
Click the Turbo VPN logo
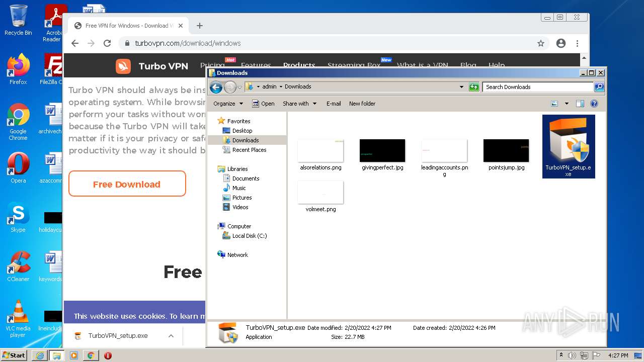coord(152,66)
